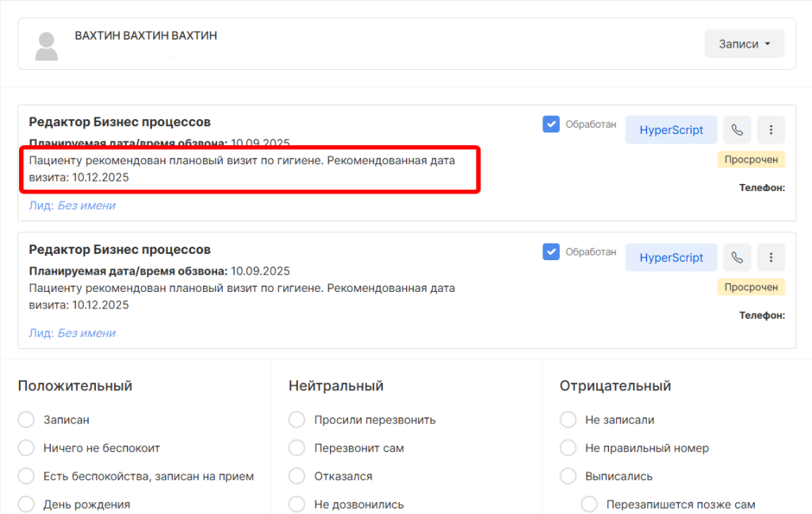Select the Записан radio option

point(26,420)
